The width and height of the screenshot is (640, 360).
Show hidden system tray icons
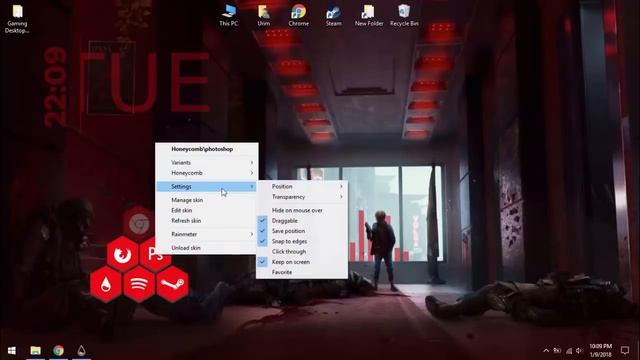coord(546,351)
